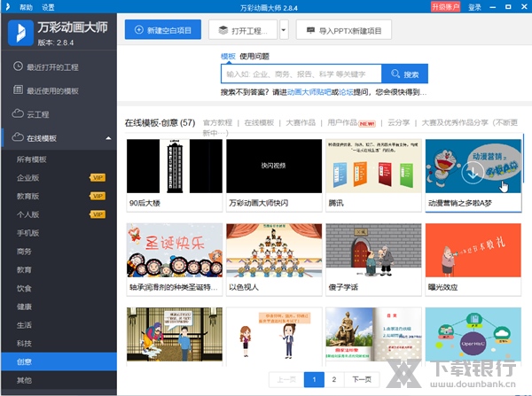Viewport: 532px width, 396px height.
Task: Select 所有模板 category
Action: tap(59, 159)
